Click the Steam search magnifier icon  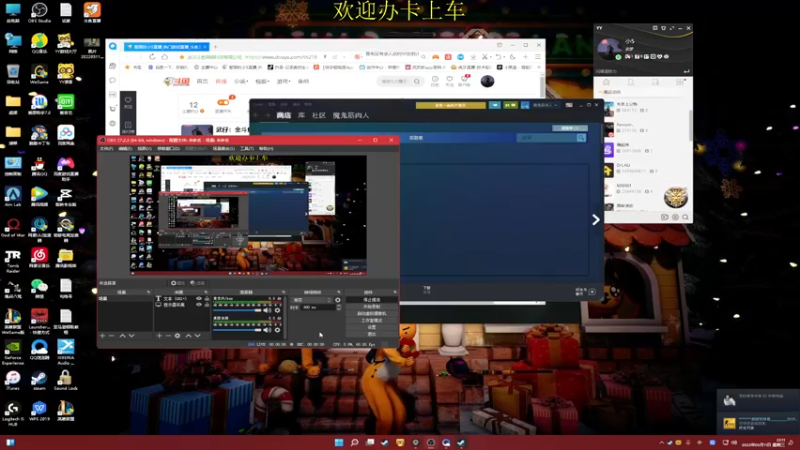pyautogui.click(x=581, y=138)
